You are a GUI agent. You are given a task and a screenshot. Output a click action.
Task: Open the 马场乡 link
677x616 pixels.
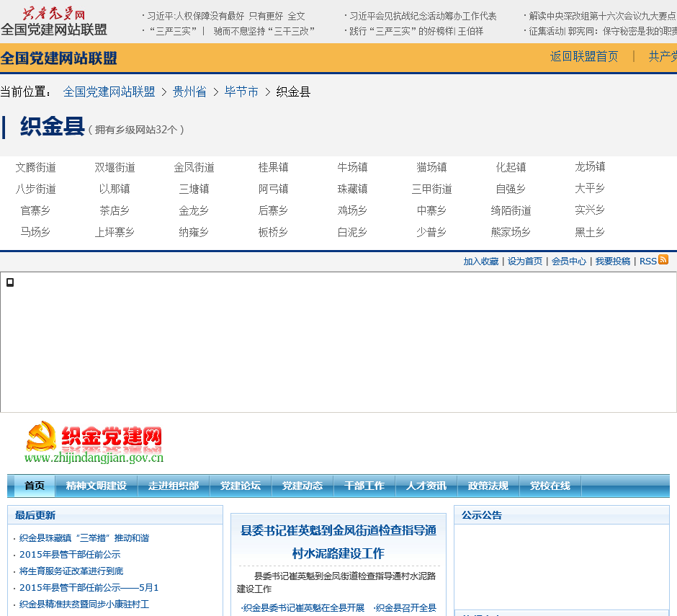coord(36,232)
